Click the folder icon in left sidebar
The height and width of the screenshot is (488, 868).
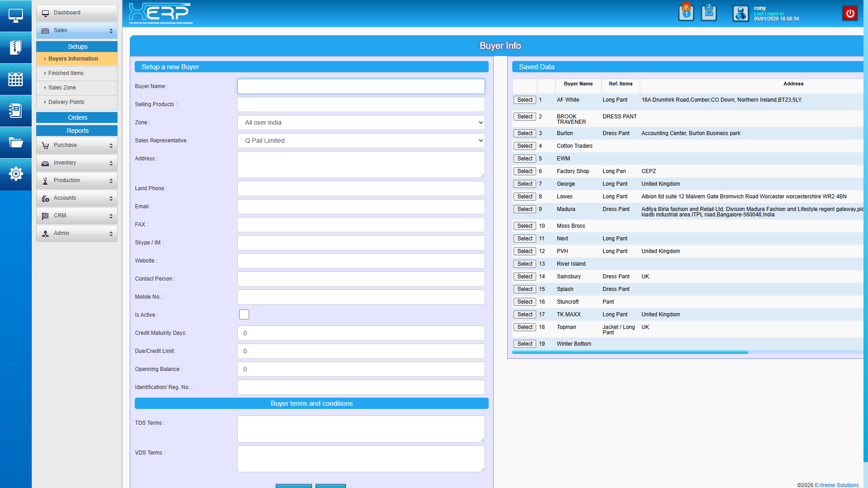[15, 143]
